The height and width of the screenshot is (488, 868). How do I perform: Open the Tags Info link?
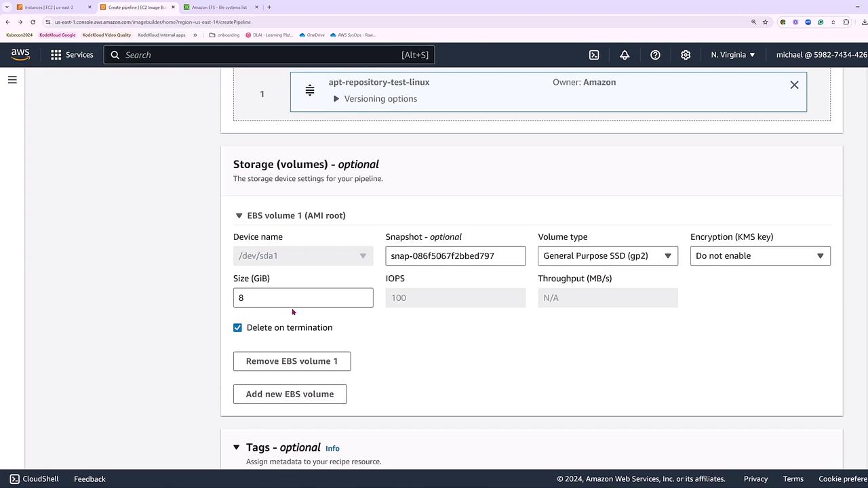point(332,448)
